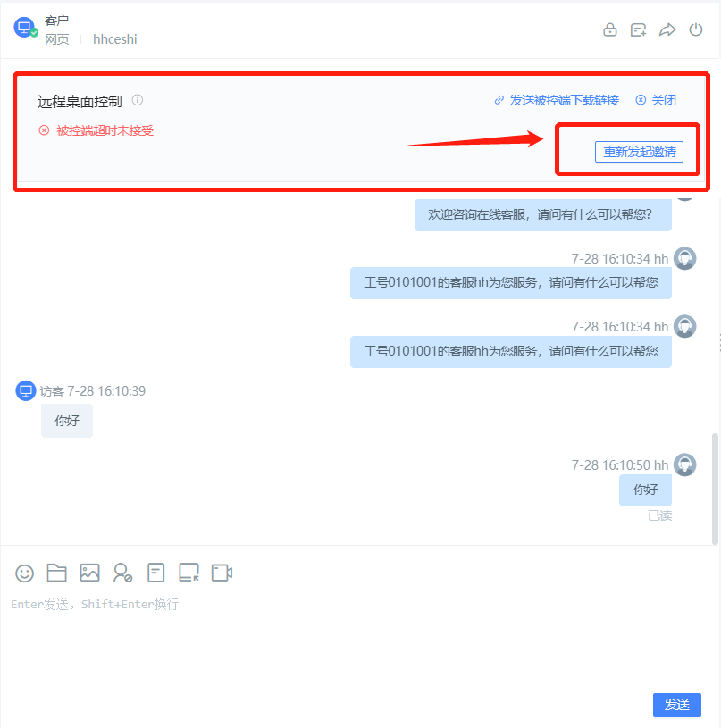Click the image icon to send picture
Image resolution: width=721 pixels, height=728 pixels.
click(x=89, y=573)
